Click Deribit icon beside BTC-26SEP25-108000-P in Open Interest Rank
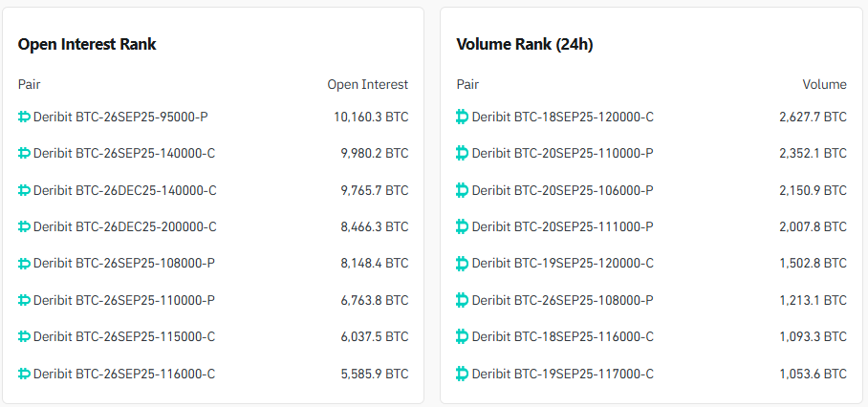Screen dimensions: 868x407 [x=24, y=264]
